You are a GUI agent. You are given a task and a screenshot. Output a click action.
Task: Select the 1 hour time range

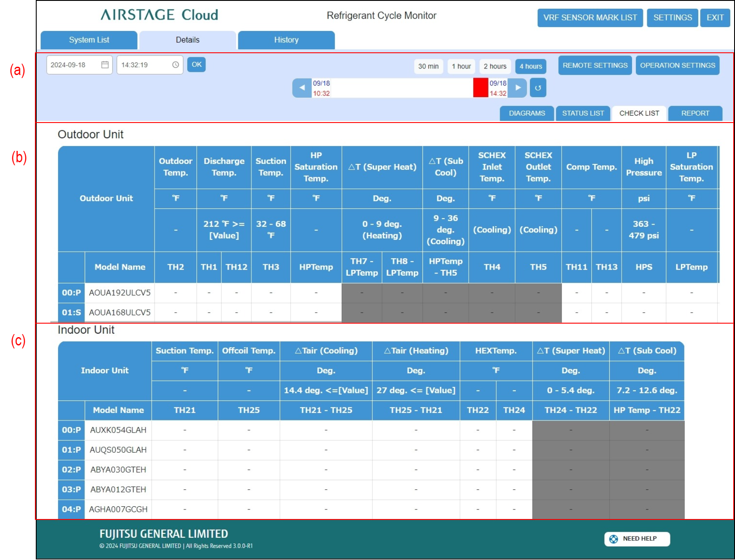coord(461,66)
